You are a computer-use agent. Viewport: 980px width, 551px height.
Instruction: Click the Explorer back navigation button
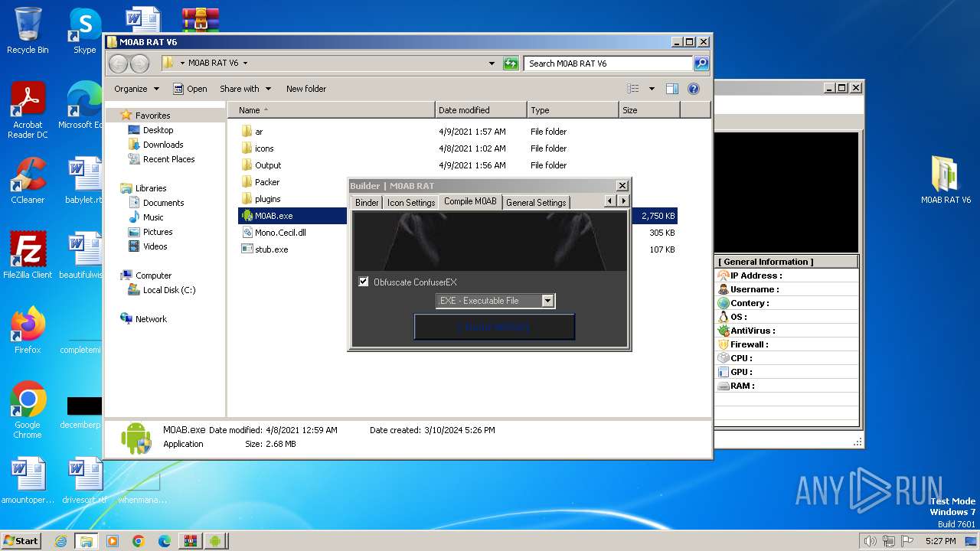[118, 64]
